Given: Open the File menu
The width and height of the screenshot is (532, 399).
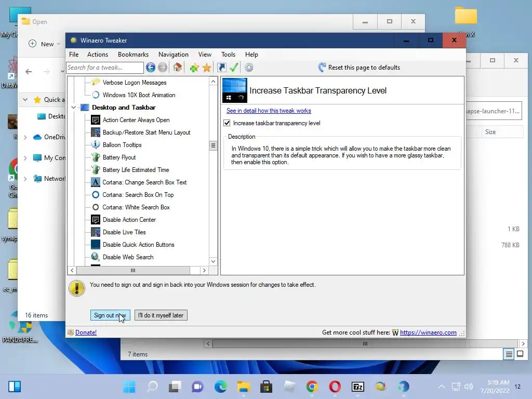Looking at the screenshot, I should pyautogui.click(x=74, y=54).
